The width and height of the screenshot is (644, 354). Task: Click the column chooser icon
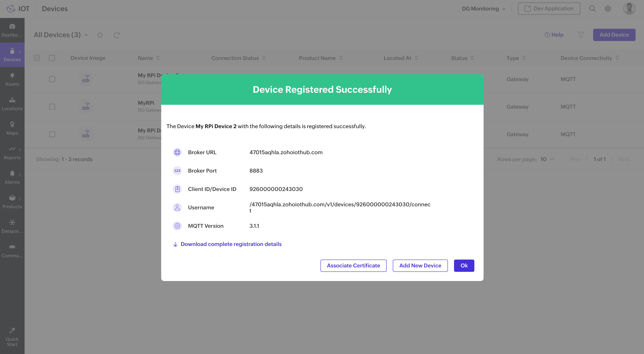(x=37, y=58)
